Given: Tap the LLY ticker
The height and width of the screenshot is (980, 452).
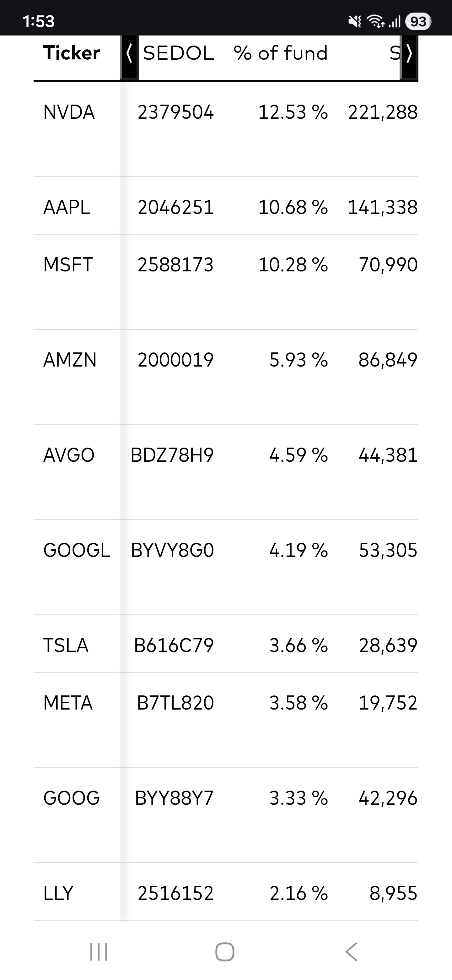Looking at the screenshot, I should (x=58, y=893).
